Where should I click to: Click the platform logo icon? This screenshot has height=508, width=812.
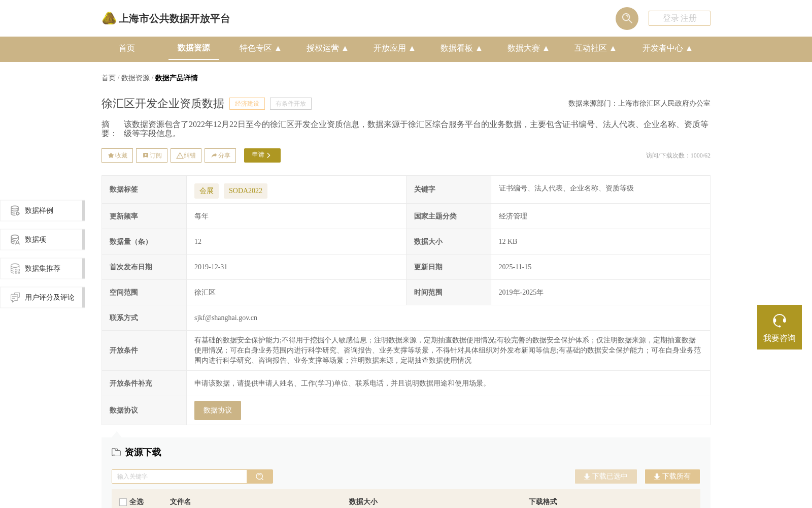pyautogui.click(x=109, y=18)
